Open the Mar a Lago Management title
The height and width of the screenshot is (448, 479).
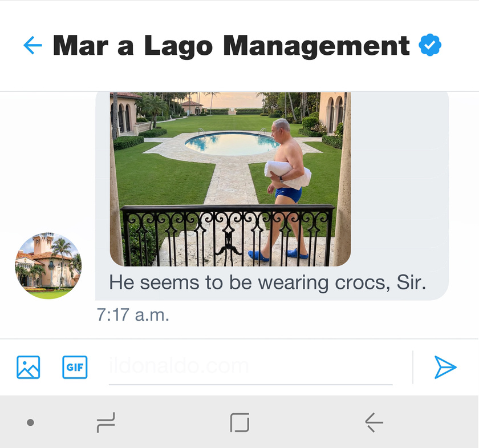231,46
